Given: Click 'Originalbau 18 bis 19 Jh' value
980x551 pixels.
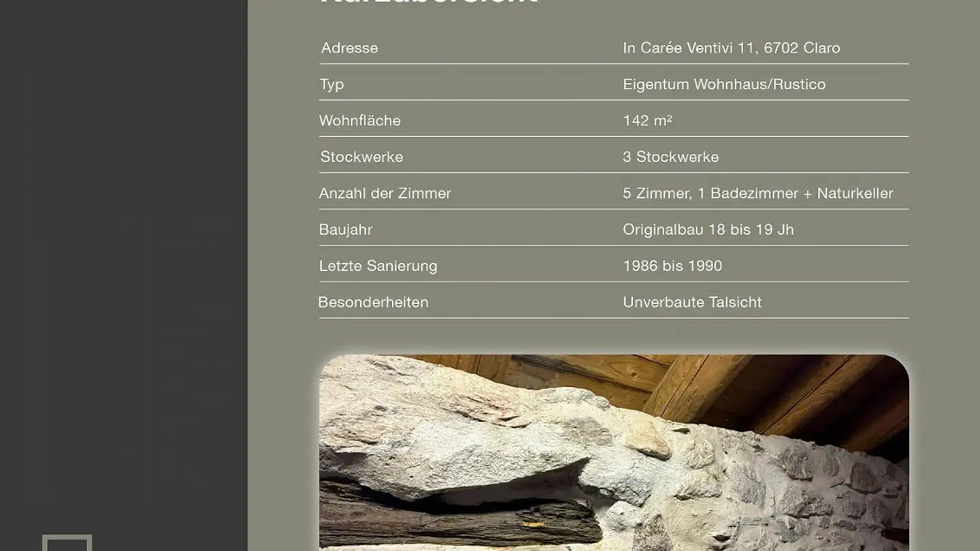Looking at the screenshot, I should tap(708, 230).
